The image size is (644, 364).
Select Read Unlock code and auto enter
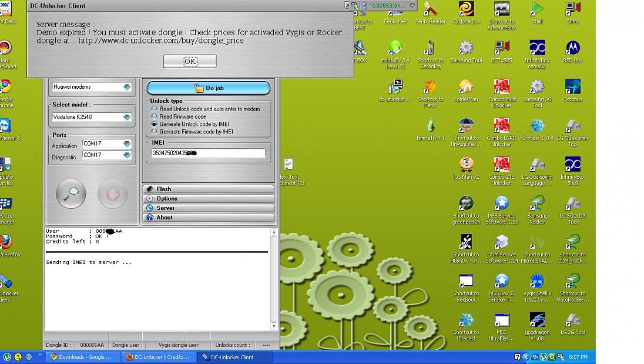tap(155, 109)
